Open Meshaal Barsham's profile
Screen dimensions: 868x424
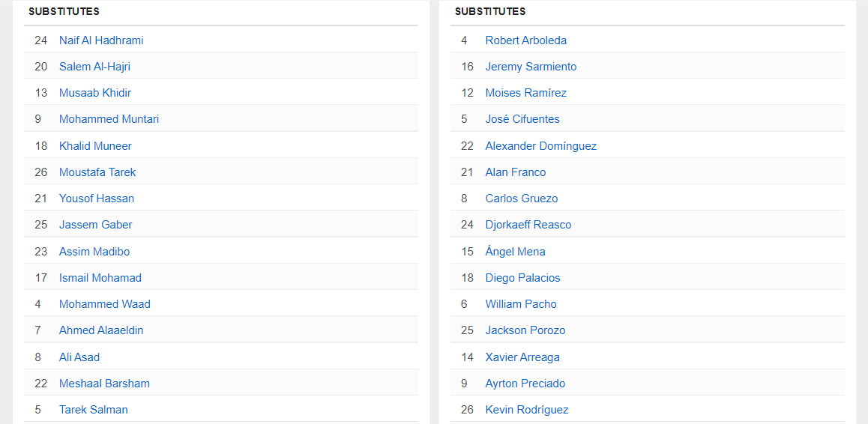coord(104,384)
